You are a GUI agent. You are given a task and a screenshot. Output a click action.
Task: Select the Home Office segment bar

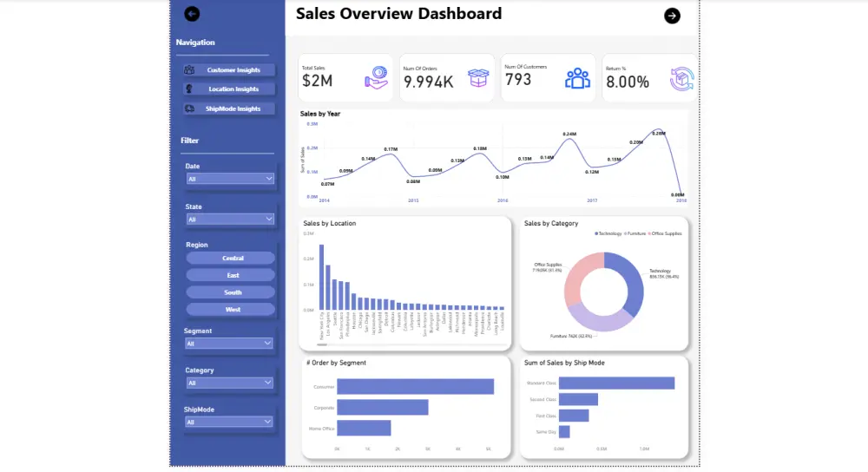tap(364, 428)
